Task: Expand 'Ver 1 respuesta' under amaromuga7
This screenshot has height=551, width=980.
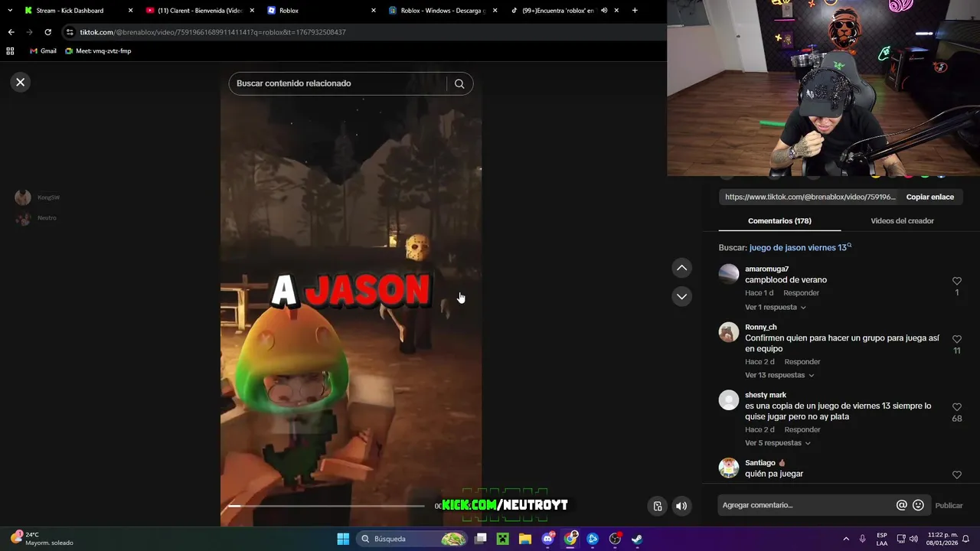Action: [775, 308]
